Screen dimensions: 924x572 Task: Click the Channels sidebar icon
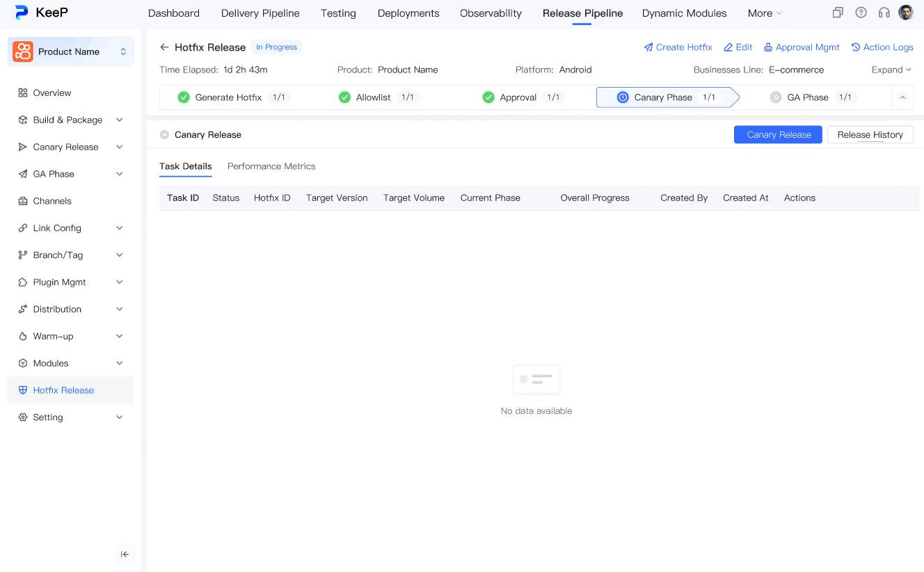click(23, 201)
